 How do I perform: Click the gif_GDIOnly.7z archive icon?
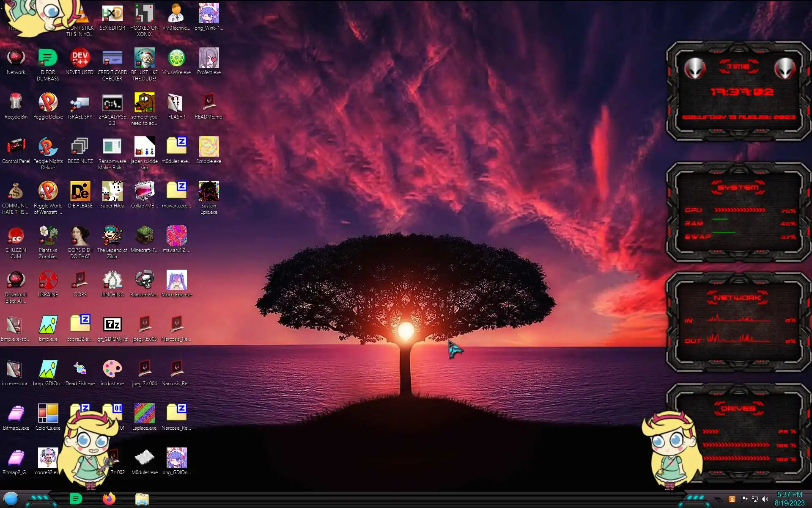(x=112, y=325)
